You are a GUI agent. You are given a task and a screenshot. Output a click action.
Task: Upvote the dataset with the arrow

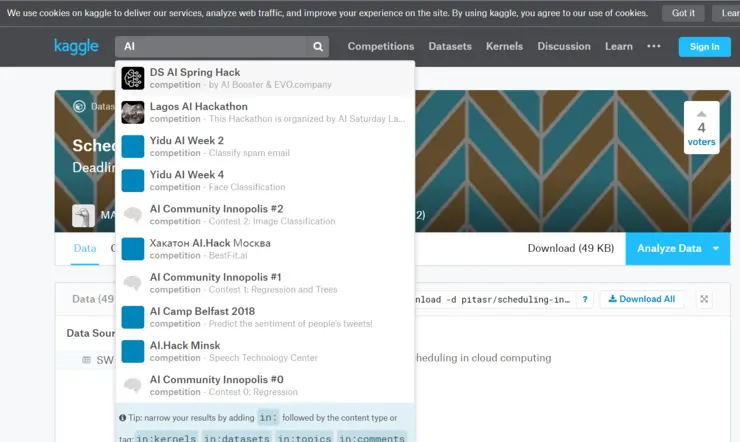pos(702,114)
